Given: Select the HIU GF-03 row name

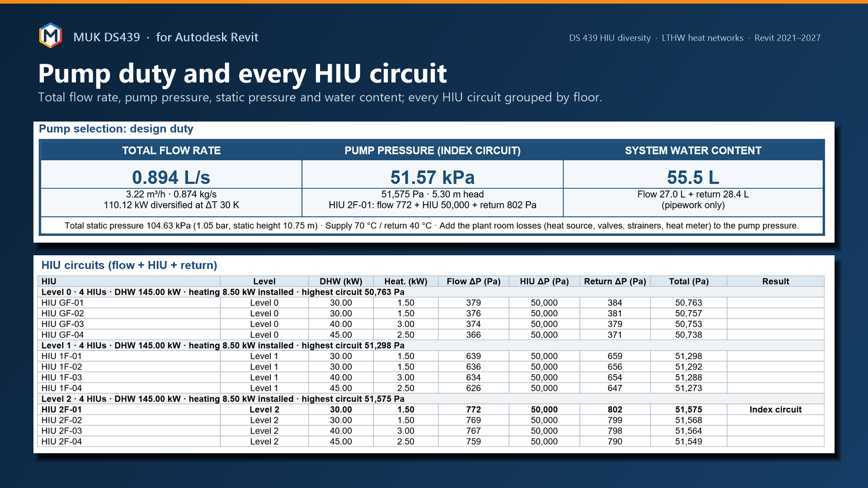Looking at the screenshot, I should (x=62, y=324).
